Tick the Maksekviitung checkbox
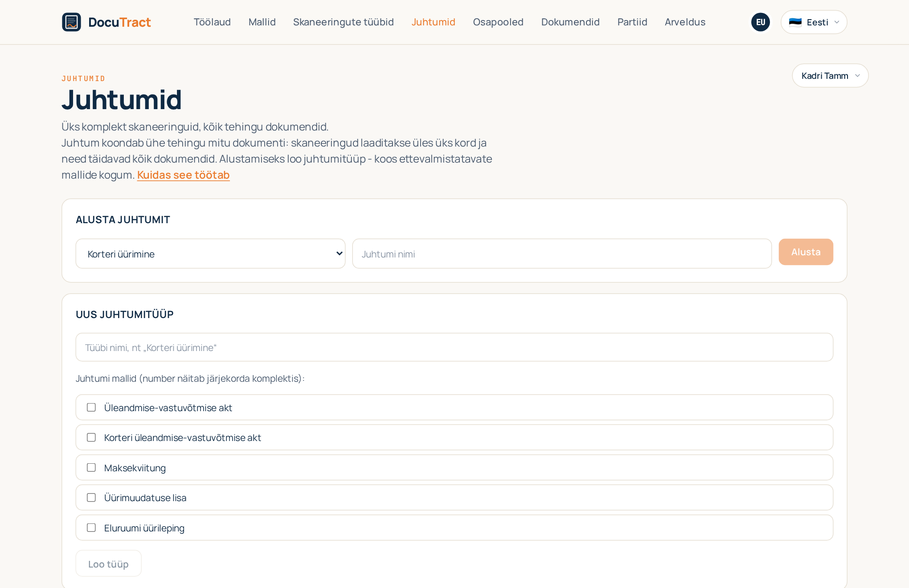Image resolution: width=909 pixels, height=588 pixels. [x=91, y=468]
